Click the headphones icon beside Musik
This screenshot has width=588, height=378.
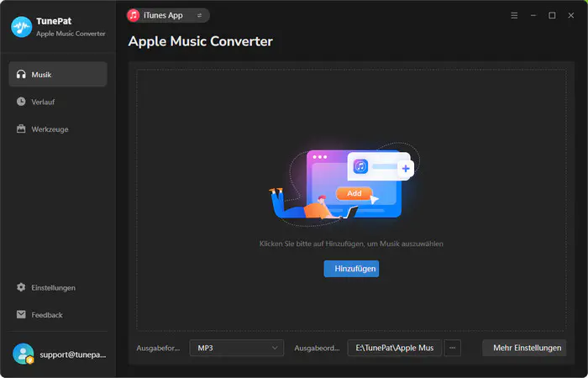tap(21, 74)
